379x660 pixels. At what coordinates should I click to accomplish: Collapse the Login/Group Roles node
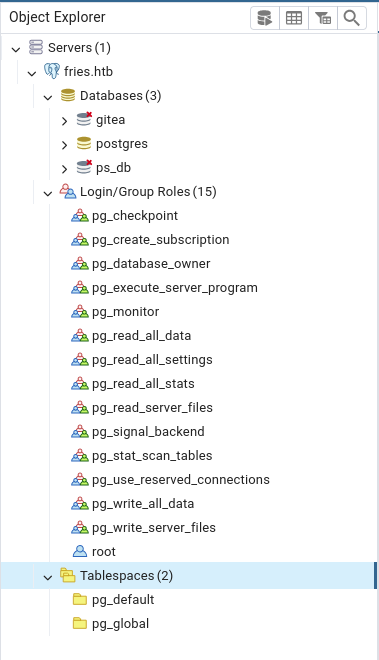pos(48,193)
